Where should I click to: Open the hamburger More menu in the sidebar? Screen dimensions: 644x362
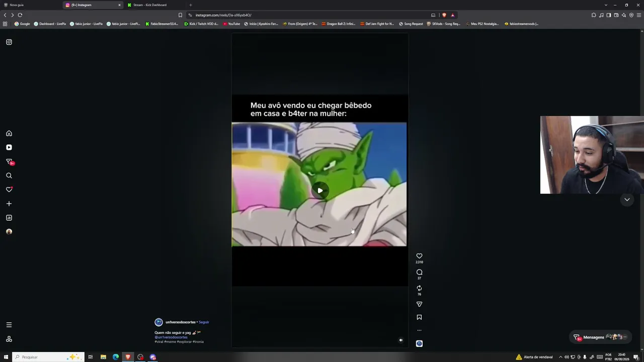click(9, 325)
